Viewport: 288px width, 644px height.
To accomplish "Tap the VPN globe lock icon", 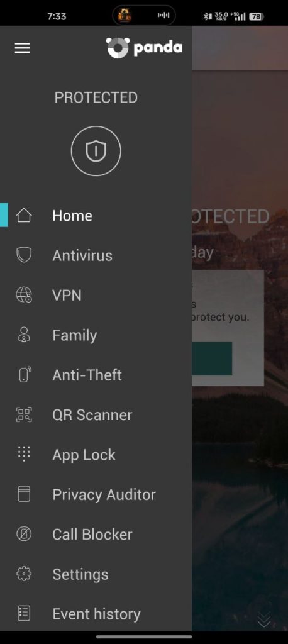I will [x=24, y=295].
